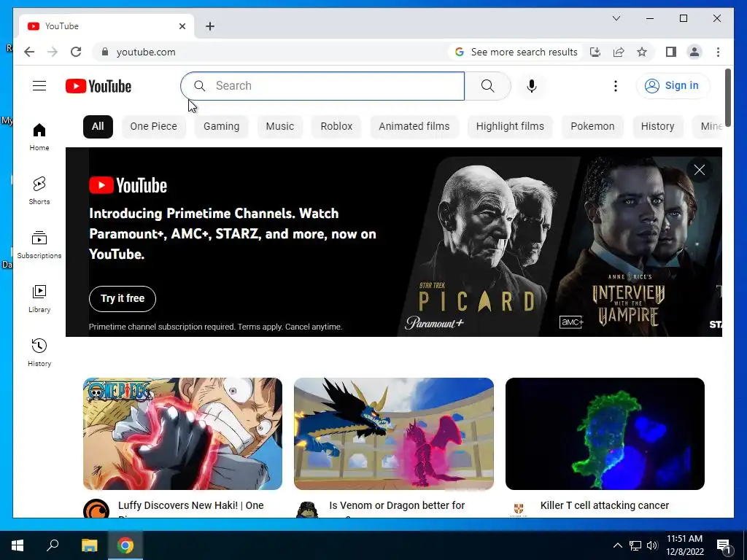Open Library in sidebar
The height and width of the screenshot is (560, 747).
click(39, 299)
